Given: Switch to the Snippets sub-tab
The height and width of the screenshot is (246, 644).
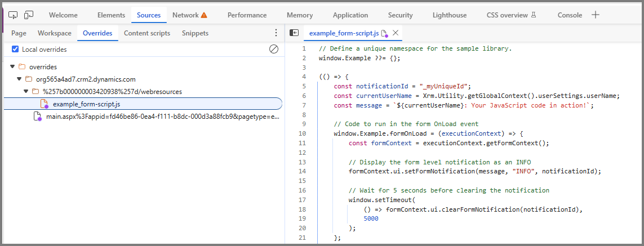Looking at the screenshot, I should click(x=195, y=33).
